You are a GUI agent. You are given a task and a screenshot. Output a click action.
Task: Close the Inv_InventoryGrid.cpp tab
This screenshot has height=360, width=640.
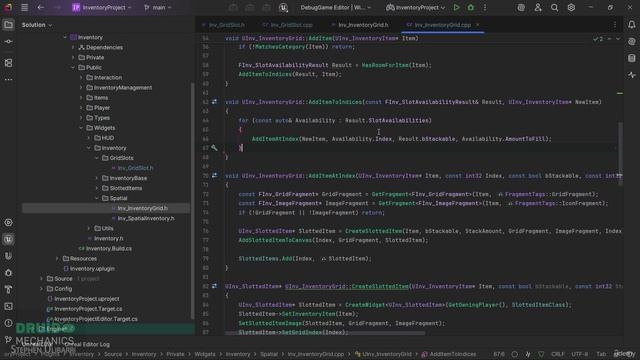tap(478, 25)
